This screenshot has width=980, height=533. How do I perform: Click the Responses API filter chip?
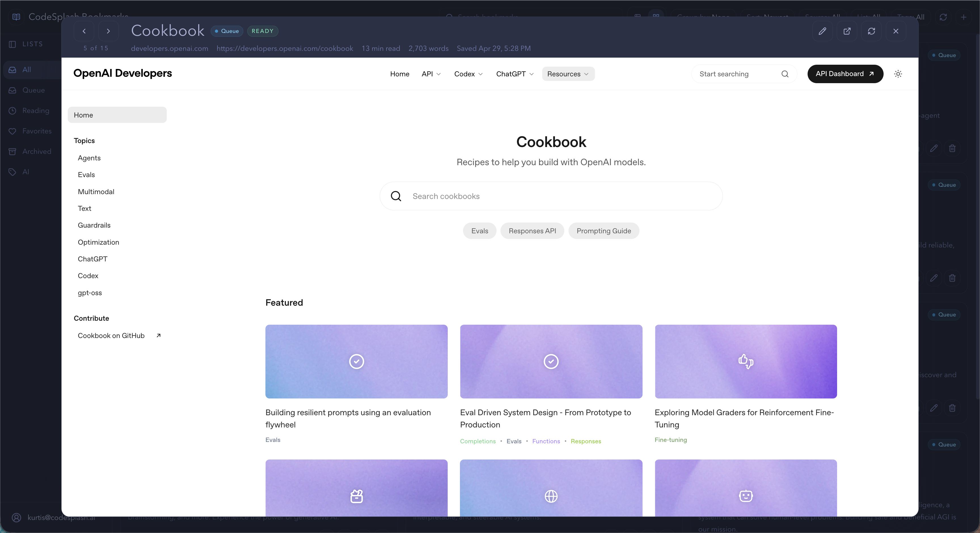click(x=532, y=231)
